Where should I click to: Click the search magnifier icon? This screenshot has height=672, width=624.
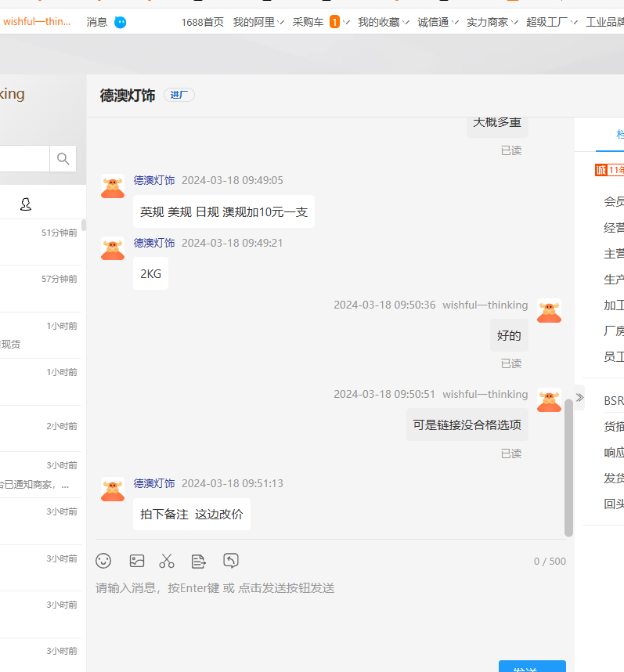coord(63,159)
